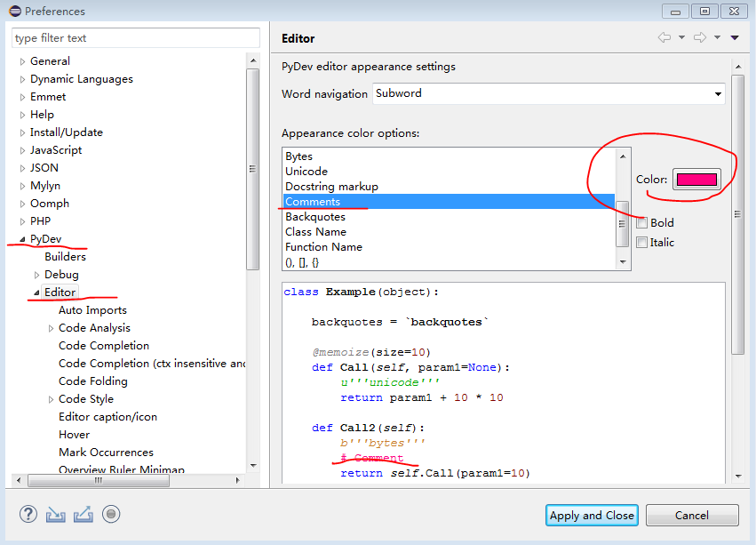
Task: Click the Apply and Close button
Action: [x=592, y=515]
